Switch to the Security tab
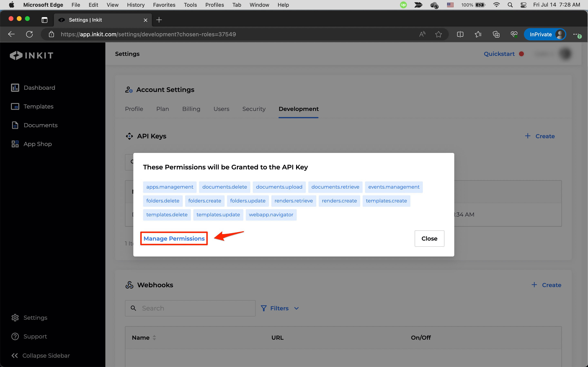Image resolution: width=588 pixels, height=367 pixels. (254, 109)
